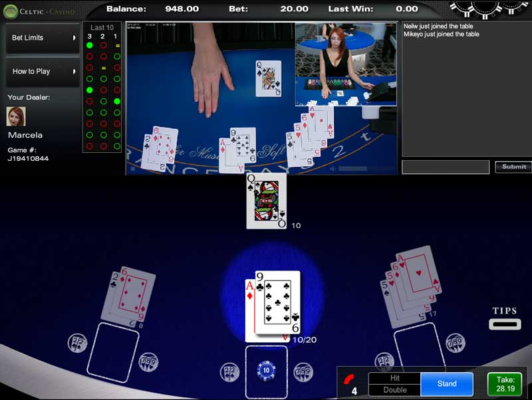Screen dimensions: 532x400
Task: Click the 789 side-bet icon right of the center bet box
Action: pos(303,372)
